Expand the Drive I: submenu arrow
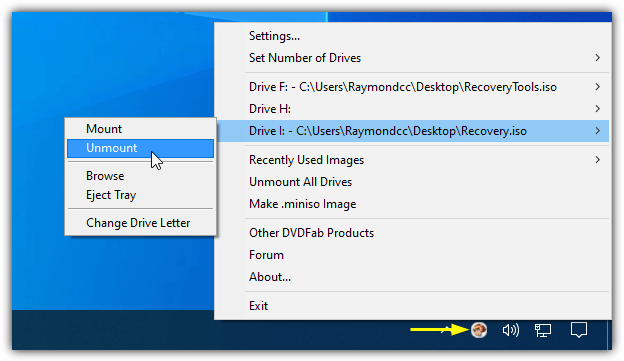This screenshot has height=361, width=624. [x=597, y=131]
